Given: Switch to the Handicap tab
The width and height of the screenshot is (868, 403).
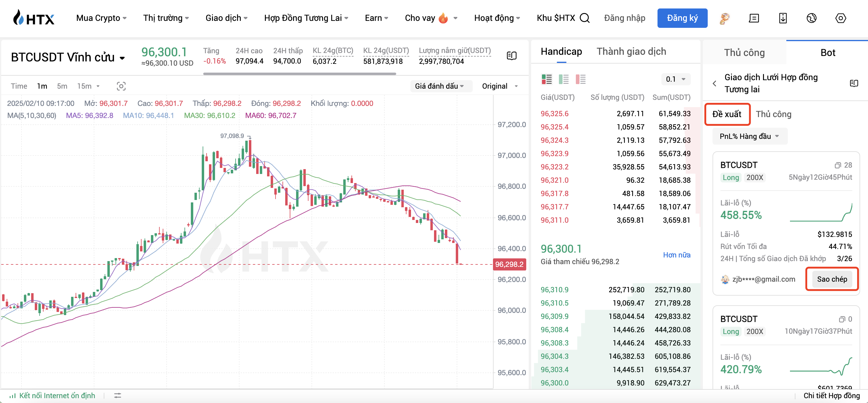Looking at the screenshot, I should coord(561,51).
